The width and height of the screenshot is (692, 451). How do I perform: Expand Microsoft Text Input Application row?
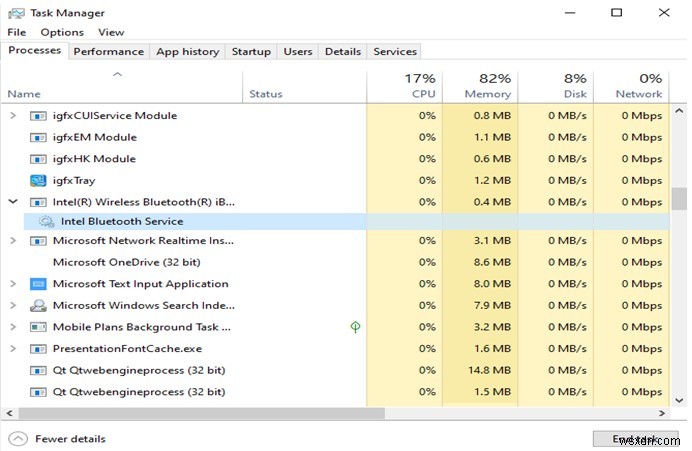[13, 283]
